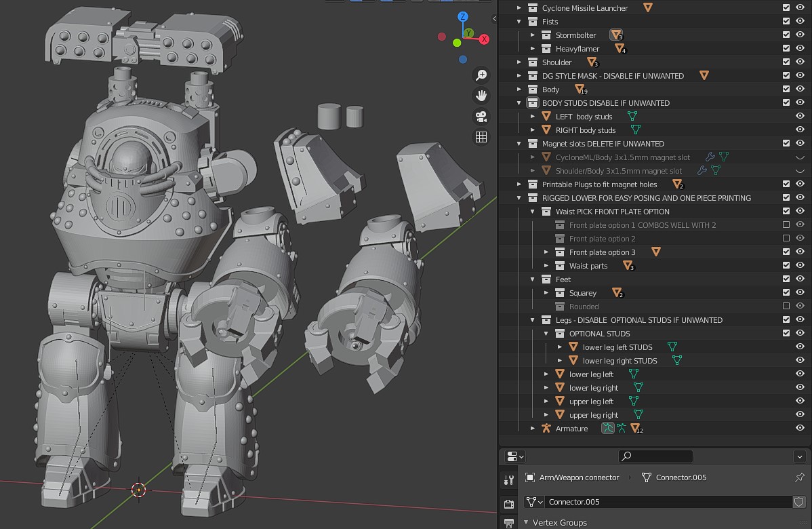Open the Vertex Groups panel
The image size is (812, 529).
coord(560,522)
